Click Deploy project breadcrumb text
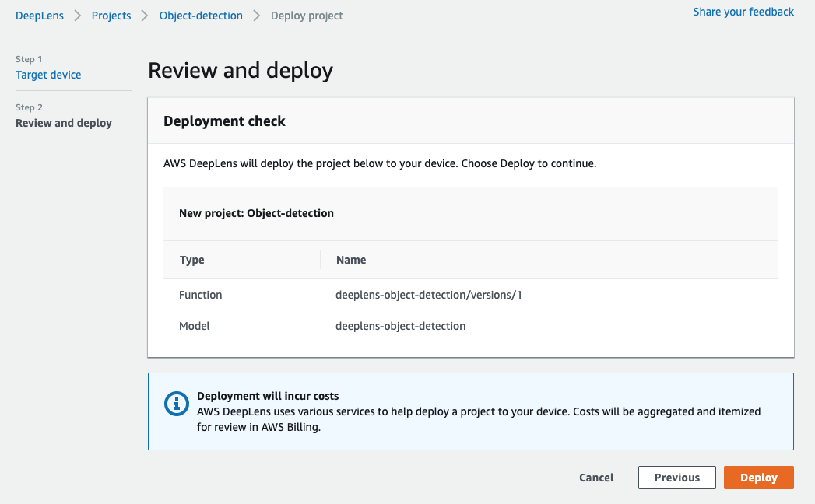815x504 pixels. click(307, 16)
